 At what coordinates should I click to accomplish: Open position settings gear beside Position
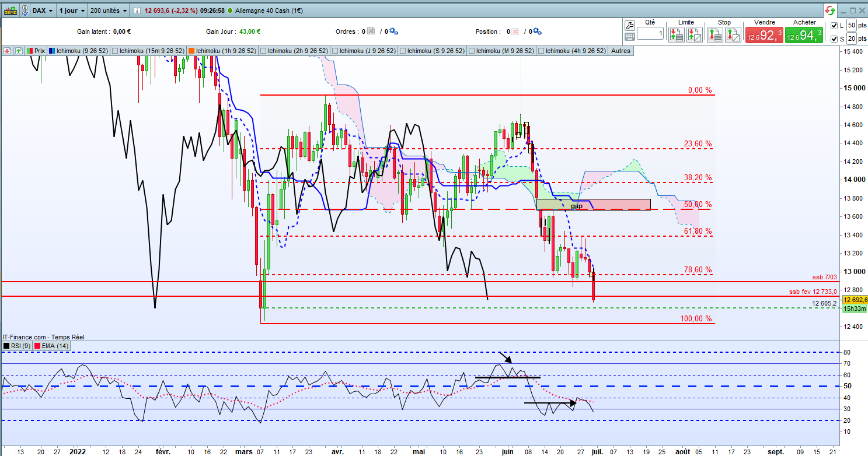[538, 31]
